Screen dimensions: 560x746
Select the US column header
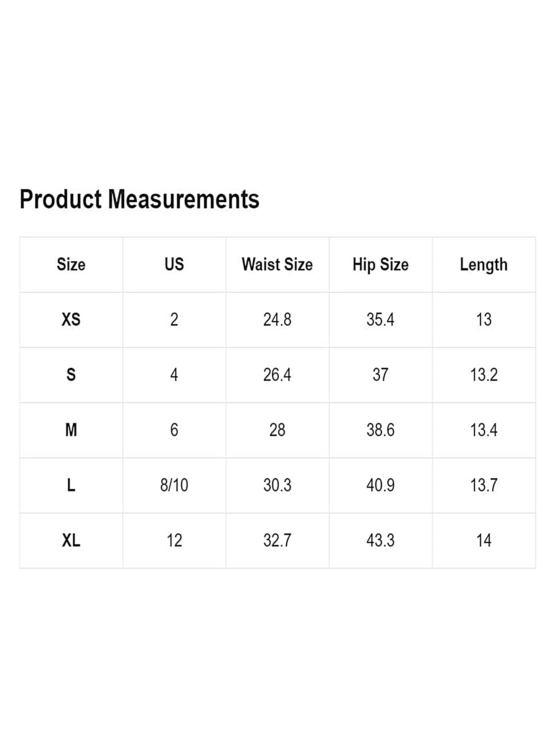174,265
